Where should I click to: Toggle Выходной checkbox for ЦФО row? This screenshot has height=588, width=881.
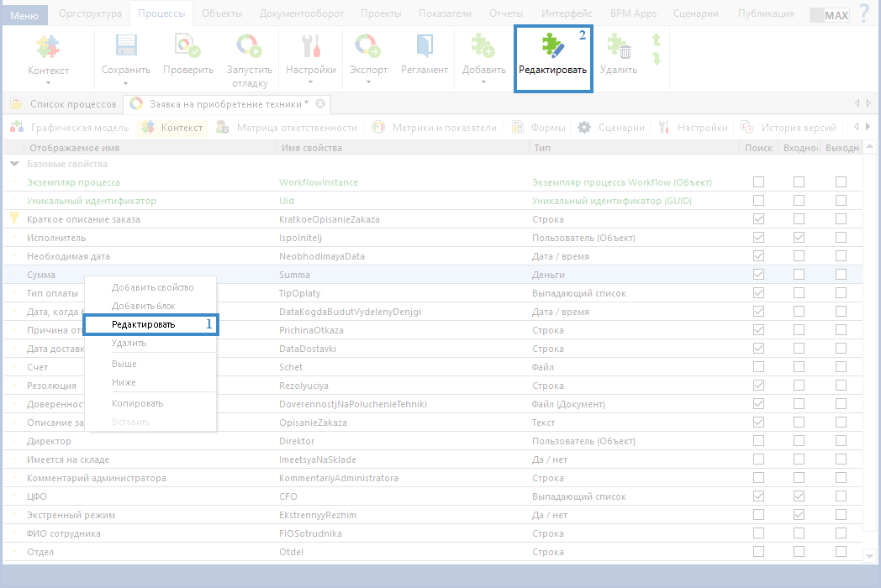click(841, 496)
